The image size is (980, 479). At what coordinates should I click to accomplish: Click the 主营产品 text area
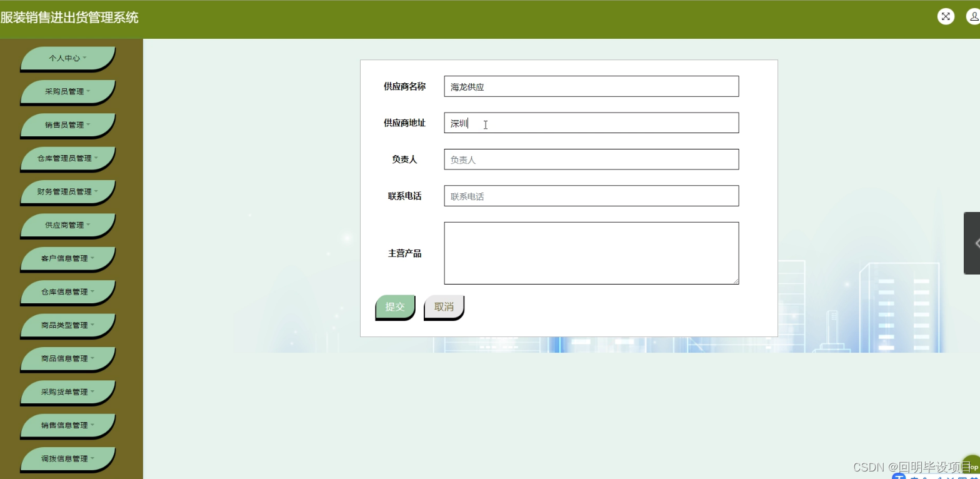pyautogui.click(x=591, y=253)
